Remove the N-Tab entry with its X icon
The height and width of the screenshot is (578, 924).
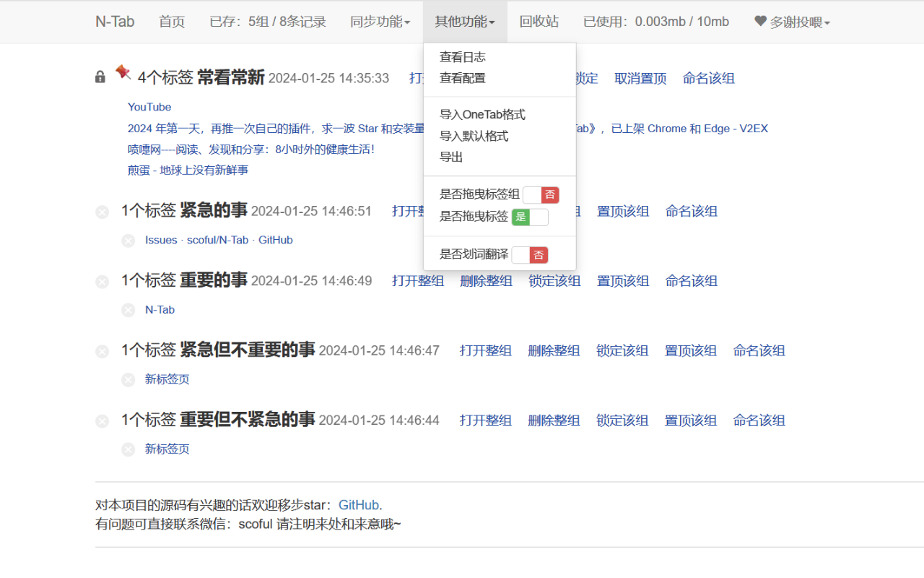coord(128,309)
